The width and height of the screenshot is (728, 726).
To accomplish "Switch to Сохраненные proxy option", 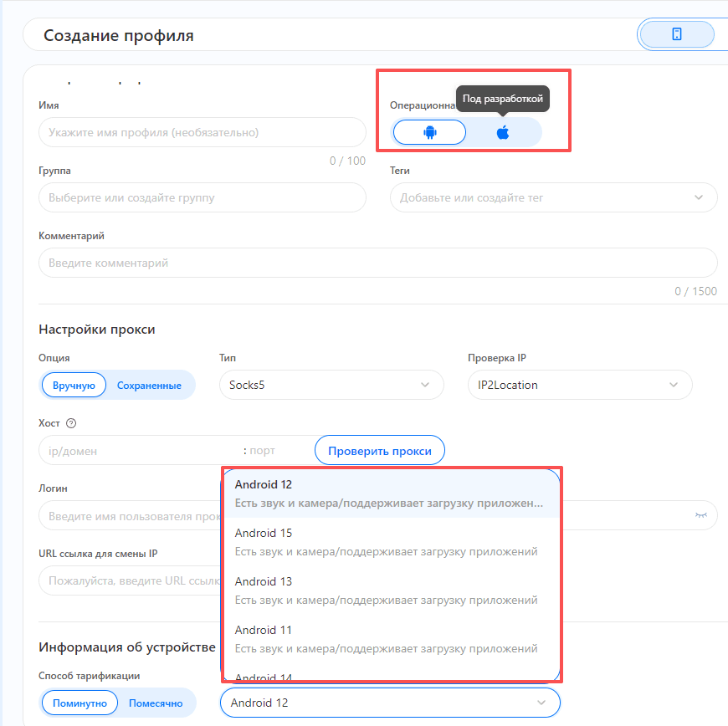I will click(x=149, y=386).
